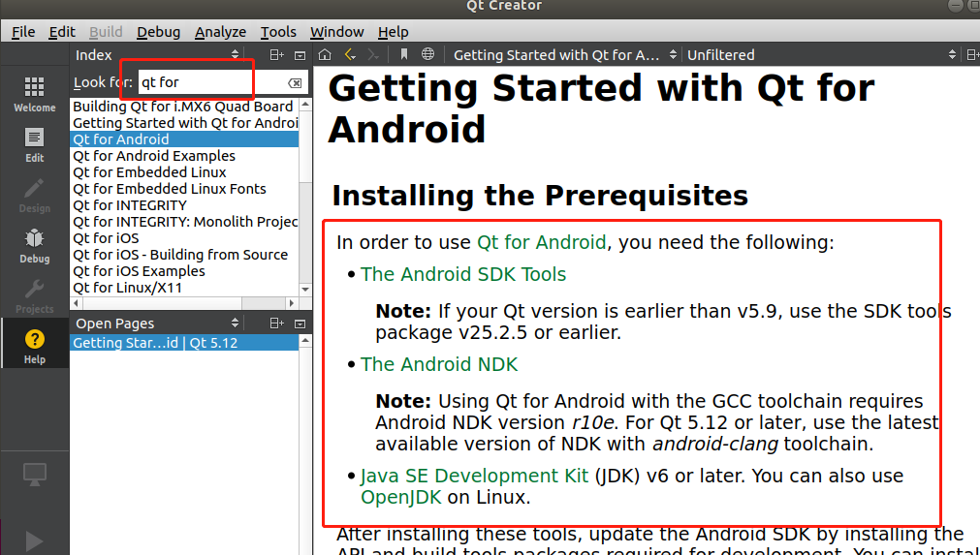
Task: Open the Design mode
Action: point(34,196)
